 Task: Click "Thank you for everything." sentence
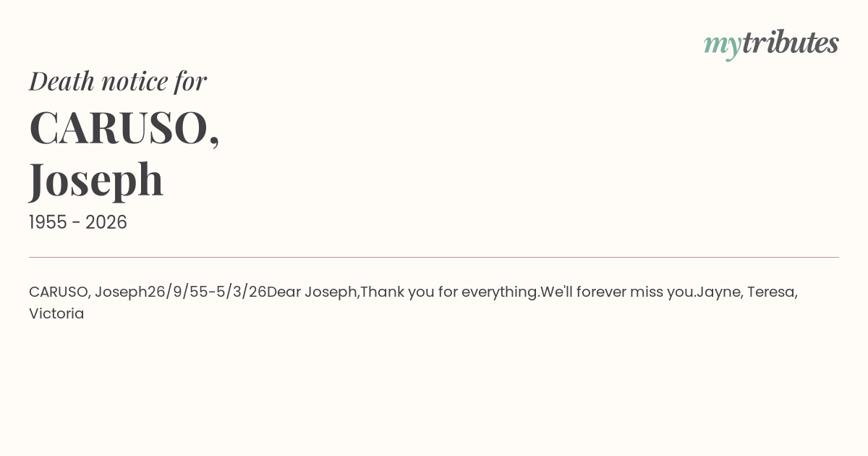click(450, 292)
